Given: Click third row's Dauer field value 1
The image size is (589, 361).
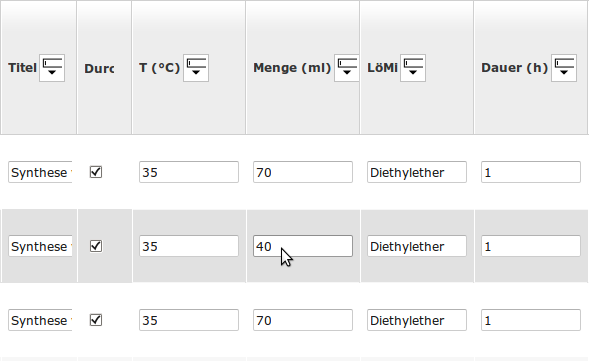Looking at the screenshot, I should [531, 320].
